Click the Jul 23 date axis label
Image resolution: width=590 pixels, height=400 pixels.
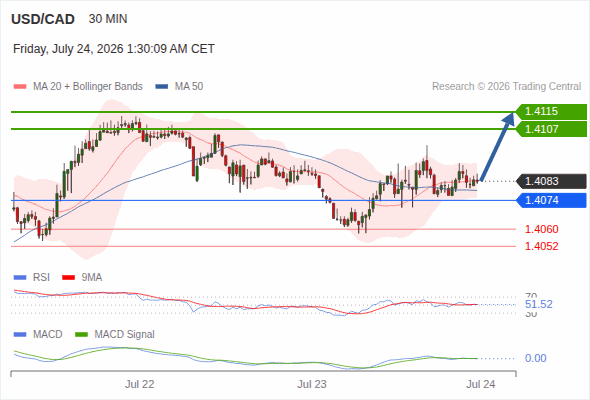312,384
